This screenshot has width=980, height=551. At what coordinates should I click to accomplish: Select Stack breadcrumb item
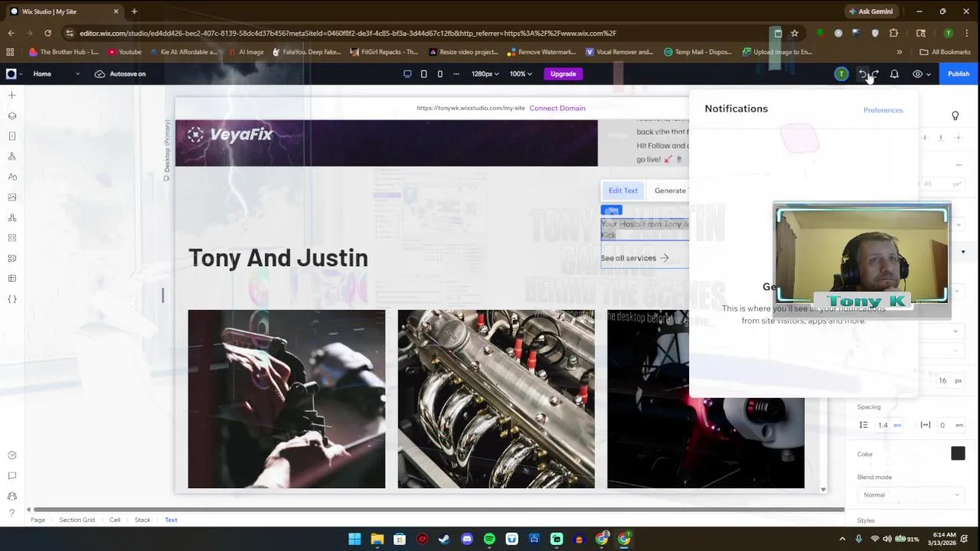(x=142, y=520)
